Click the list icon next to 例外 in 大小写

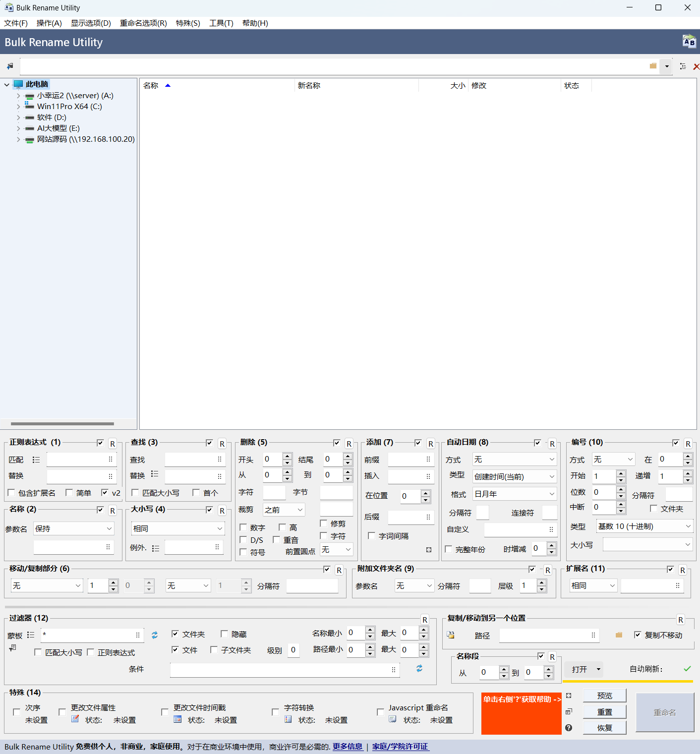click(156, 548)
